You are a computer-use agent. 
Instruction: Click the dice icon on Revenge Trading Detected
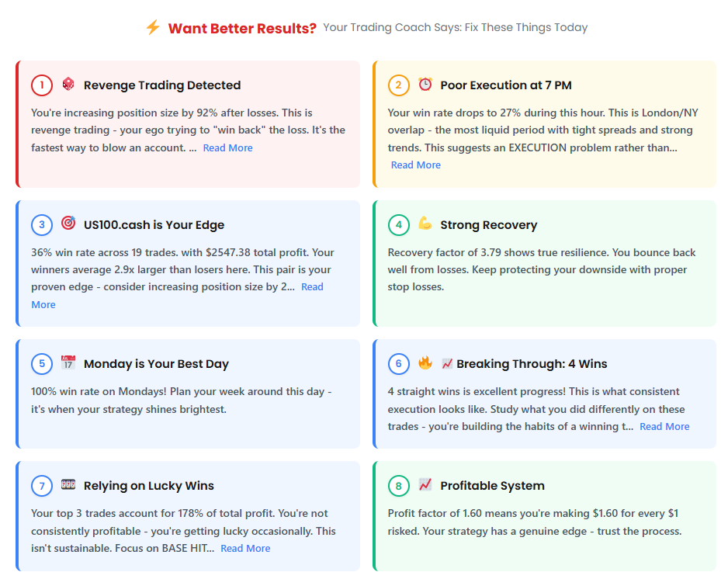(69, 85)
